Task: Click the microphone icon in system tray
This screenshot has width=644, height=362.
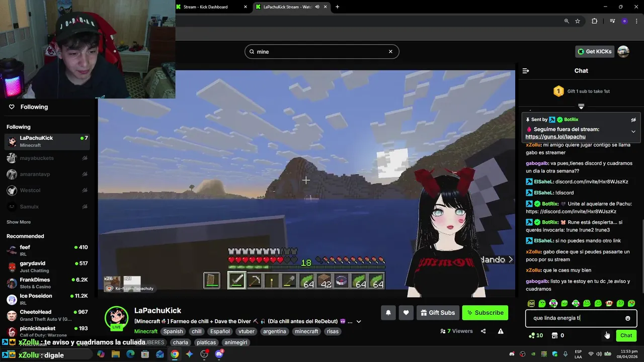Action: point(565,354)
